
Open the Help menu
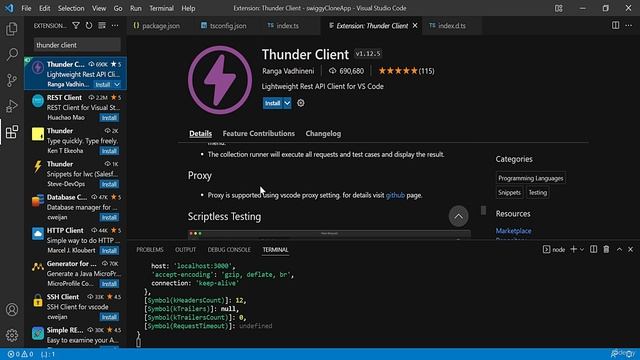188,8
